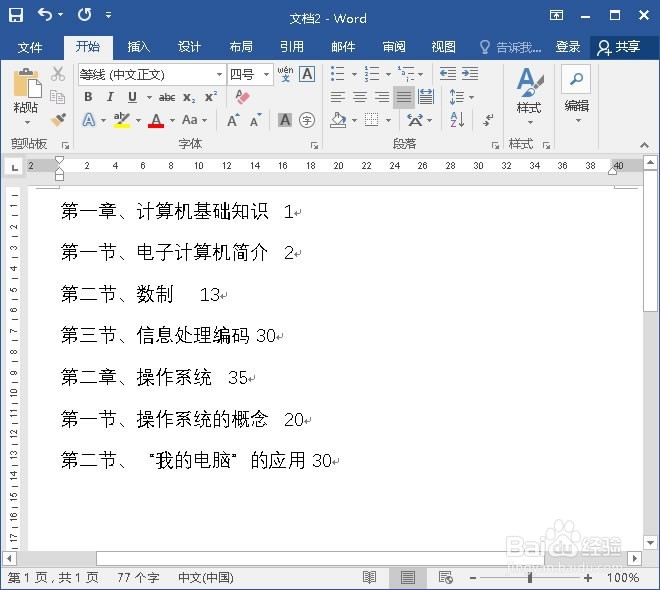This screenshot has width=660, height=590.
Task: Click the Bullets list icon
Action: pos(338,74)
